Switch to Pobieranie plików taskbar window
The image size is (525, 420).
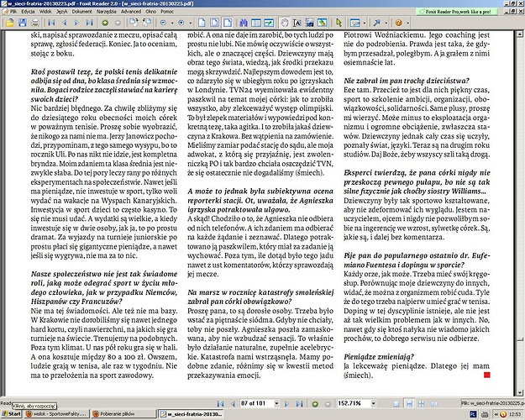point(123,414)
